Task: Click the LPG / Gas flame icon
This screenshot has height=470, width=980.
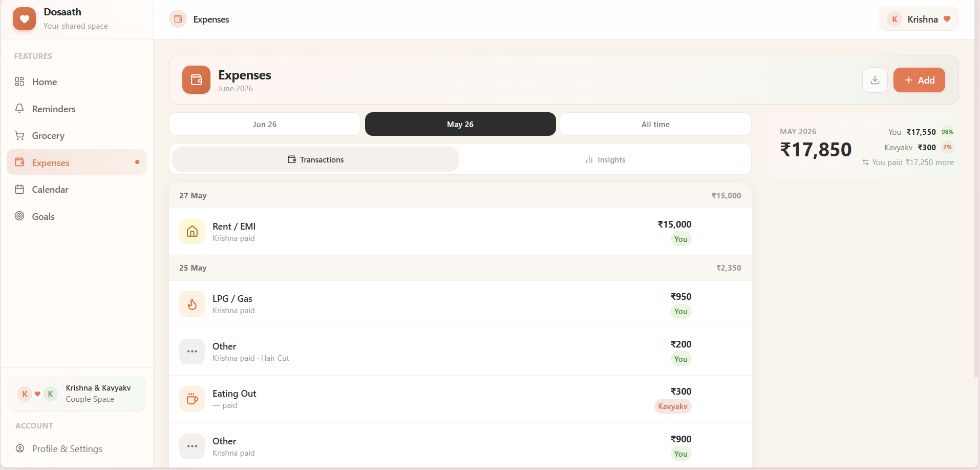Action: click(192, 304)
